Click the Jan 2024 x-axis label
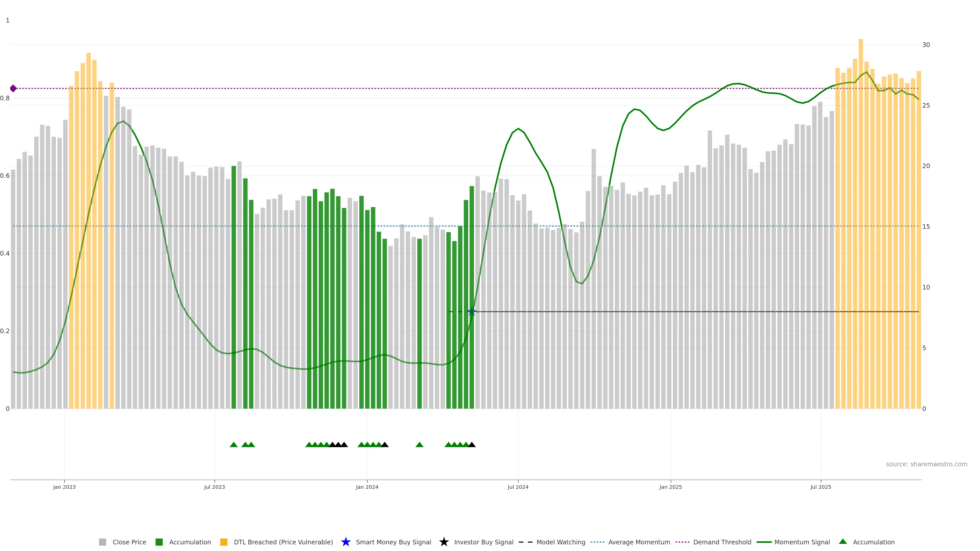This screenshot has height=551, width=980. coord(367,487)
